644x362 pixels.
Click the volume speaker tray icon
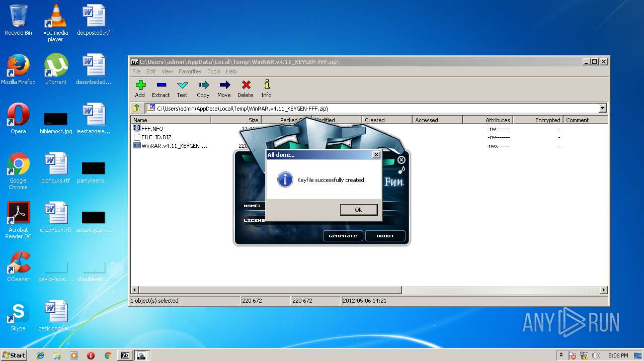[x=596, y=355]
